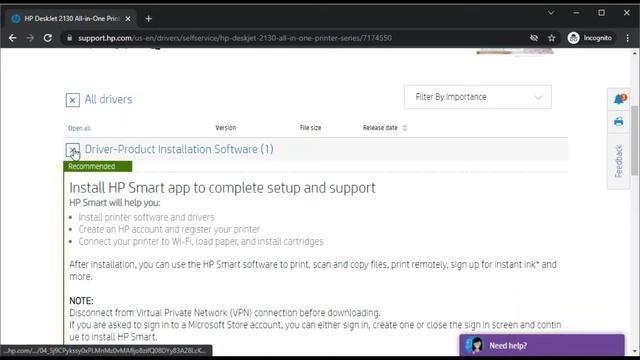This screenshot has height=360, width=640.
Task: Open the tab search chevron
Action: coord(551,13)
